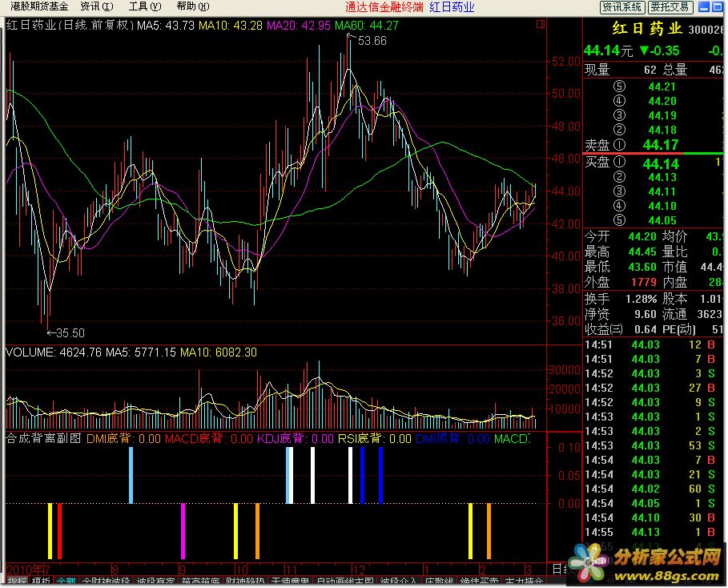This screenshot has height=588, width=728.
Task: Click the DMI底背 label in sub-chart
Action: click(123, 438)
